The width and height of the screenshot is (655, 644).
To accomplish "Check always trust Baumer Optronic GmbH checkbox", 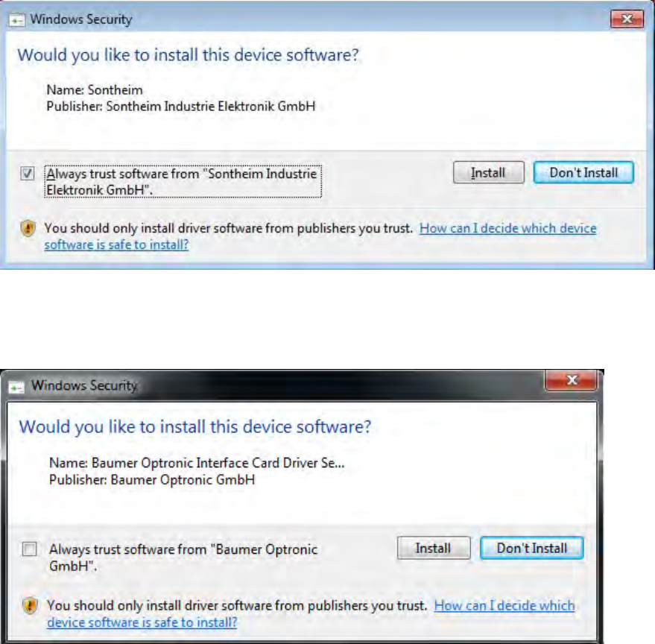I will click(x=30, y=549).
